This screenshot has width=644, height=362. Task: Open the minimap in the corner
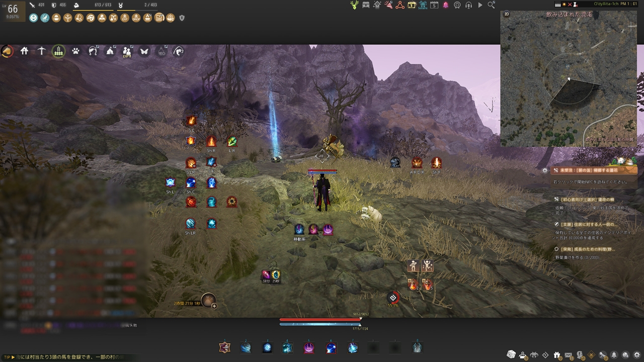pyautogui.click(x=569, y=79)
